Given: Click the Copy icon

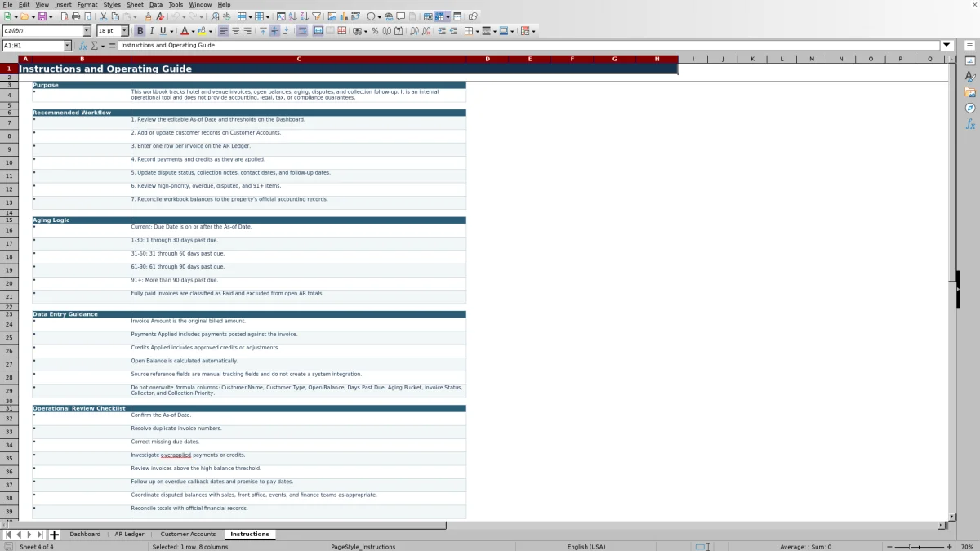Looking at the screenshot, I should pos(115,16).
